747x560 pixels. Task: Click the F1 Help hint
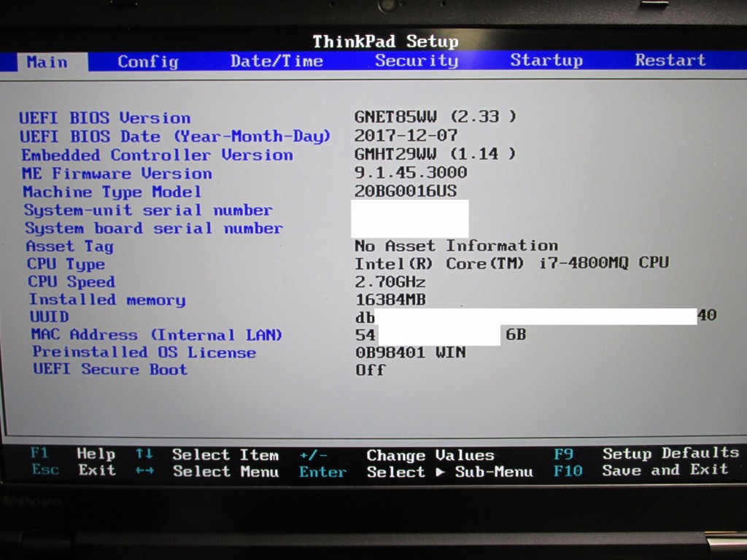pyautogui.click(x=73, y=454)
